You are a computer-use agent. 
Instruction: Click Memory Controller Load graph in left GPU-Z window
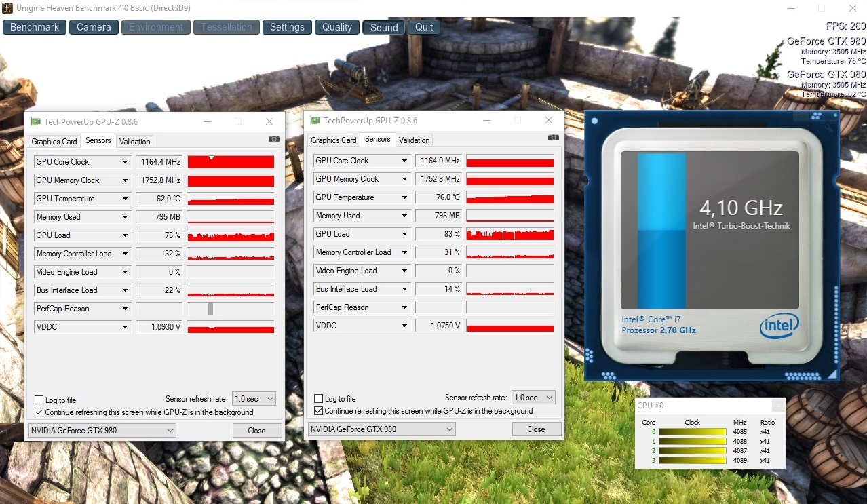(231, 254)
